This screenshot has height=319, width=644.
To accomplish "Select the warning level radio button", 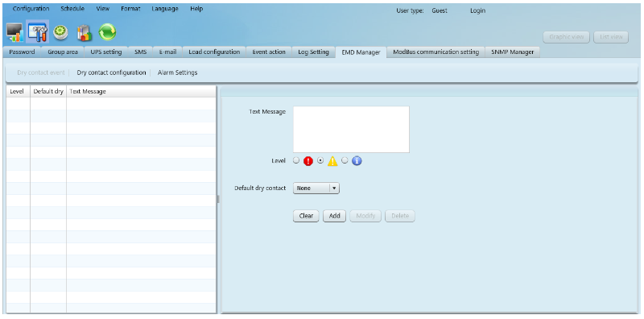I will pos(320,161).
